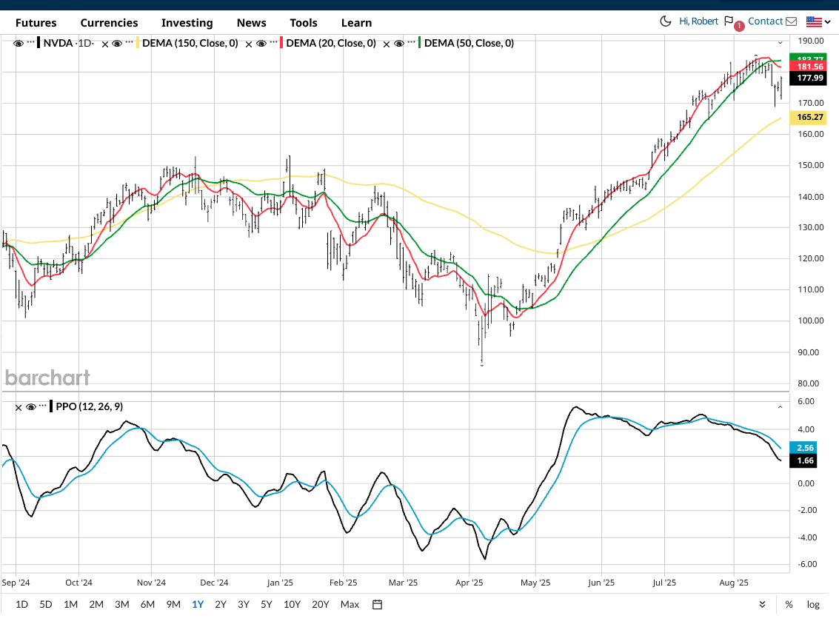This screenshot has height=644, width=839.
Task: Toggle percent scale with % button
Action: [x=789, y=605]
